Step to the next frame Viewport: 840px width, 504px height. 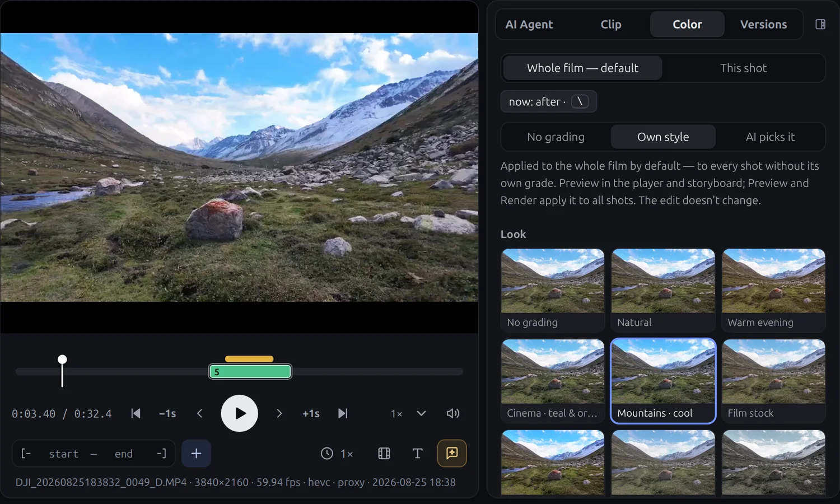[279, 413]
